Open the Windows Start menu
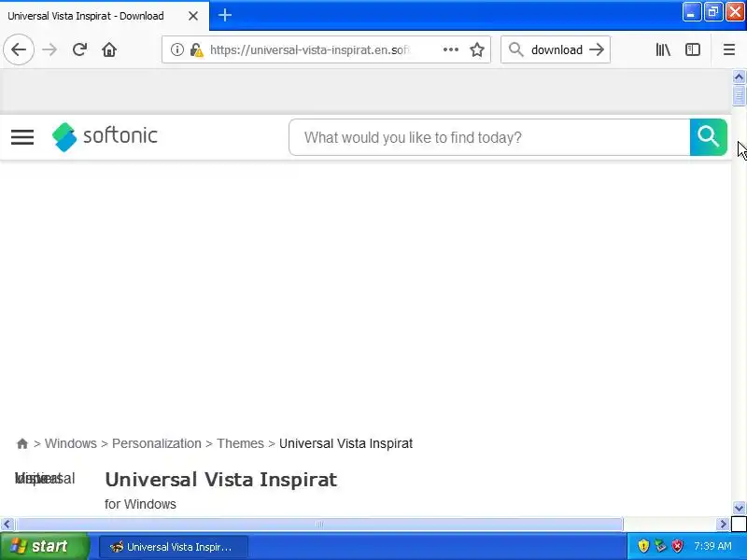The width and height of the screenshot is (747, 560). [44, 546]
